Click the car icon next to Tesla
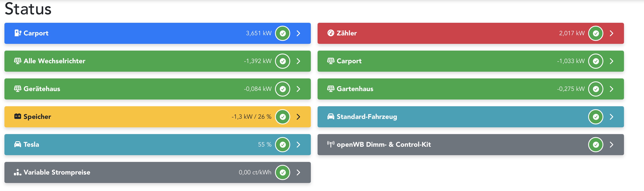 tap(17, 144)
